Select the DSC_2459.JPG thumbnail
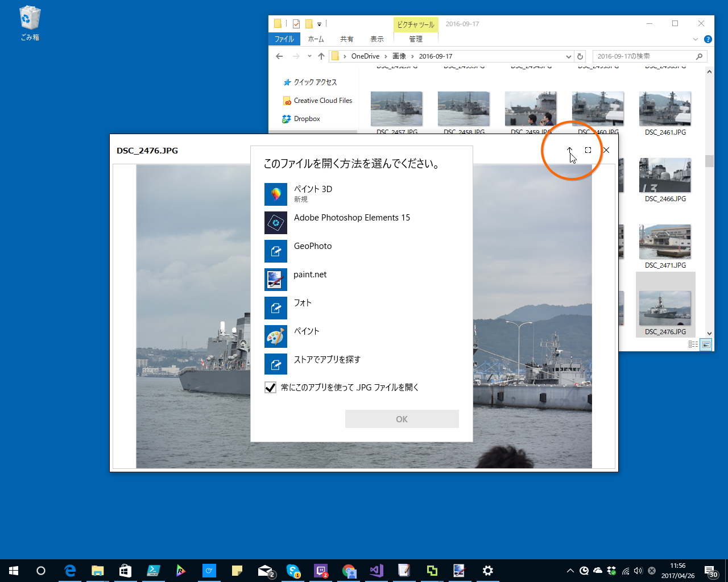The width and height of the screenshot is (728, 582). 531,109
